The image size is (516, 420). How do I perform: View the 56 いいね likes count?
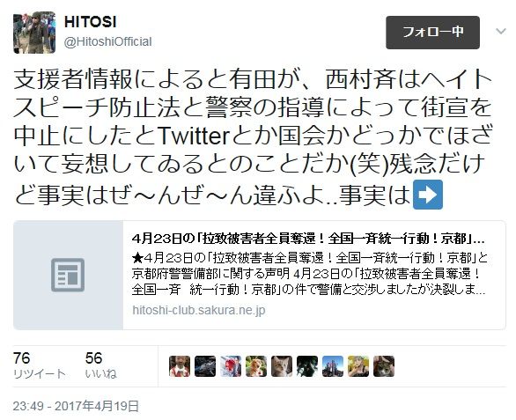click(x=100, y=365)
